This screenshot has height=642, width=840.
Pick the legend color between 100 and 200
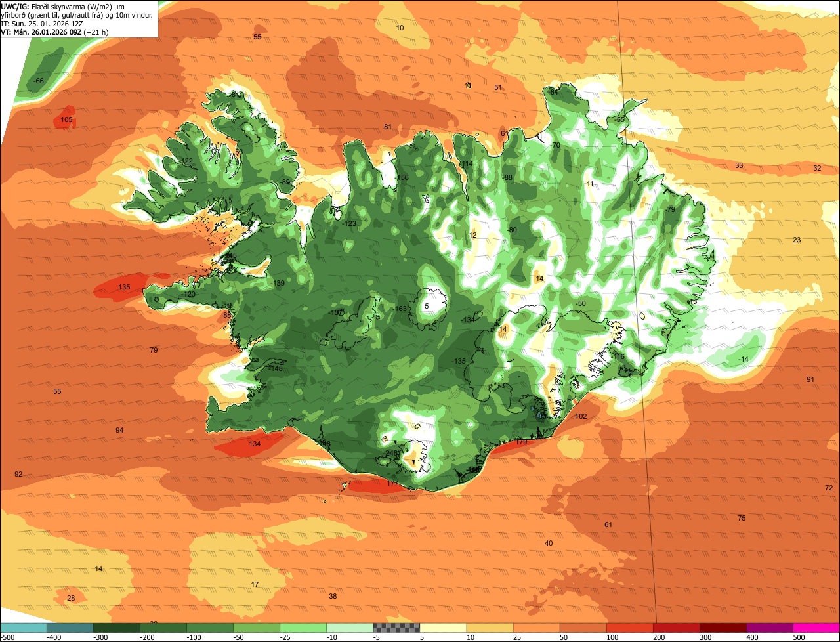pos(630,628)
